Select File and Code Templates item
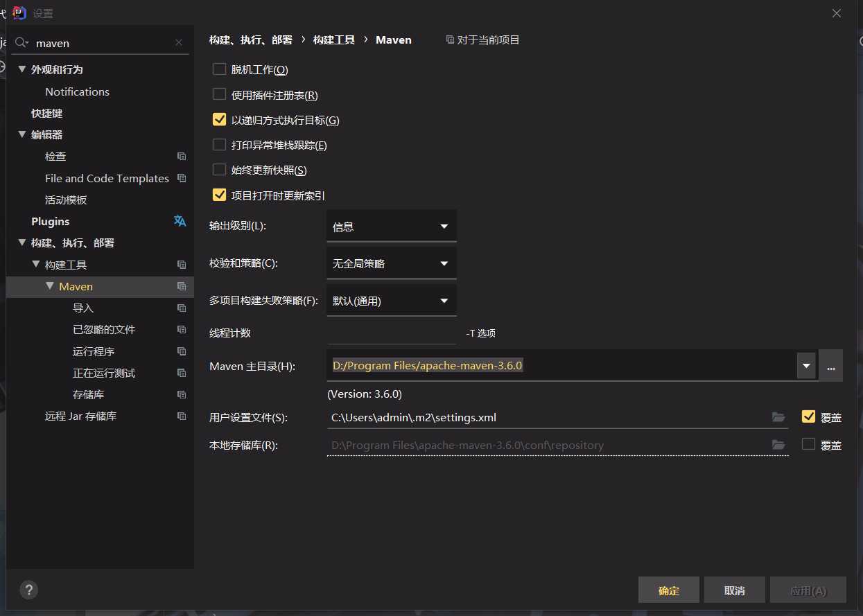Viewport: 863px width, 616px height. click(107, 178)
